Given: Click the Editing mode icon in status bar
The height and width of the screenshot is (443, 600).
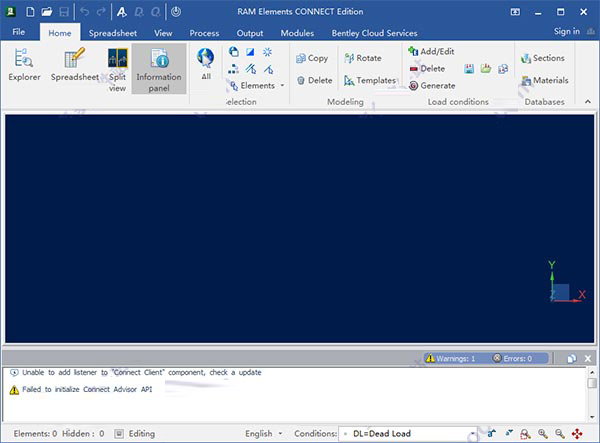Looking at the screenshot, I should coord(119,434).
